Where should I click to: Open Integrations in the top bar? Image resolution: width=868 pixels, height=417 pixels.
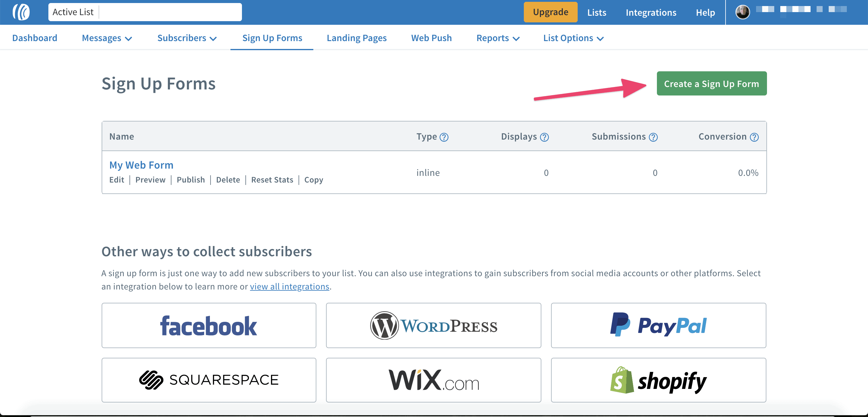coord(651,12)
